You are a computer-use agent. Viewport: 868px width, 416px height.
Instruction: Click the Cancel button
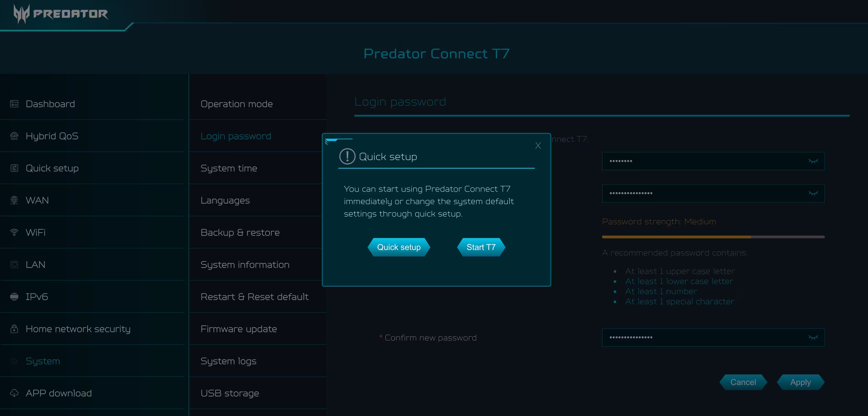(x=743, y=382)
